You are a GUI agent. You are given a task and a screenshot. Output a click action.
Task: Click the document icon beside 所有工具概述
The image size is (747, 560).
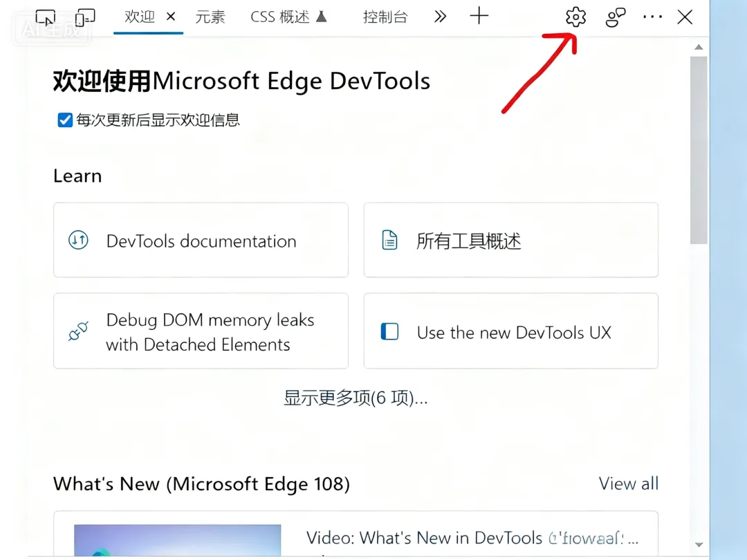click(389, 240)
